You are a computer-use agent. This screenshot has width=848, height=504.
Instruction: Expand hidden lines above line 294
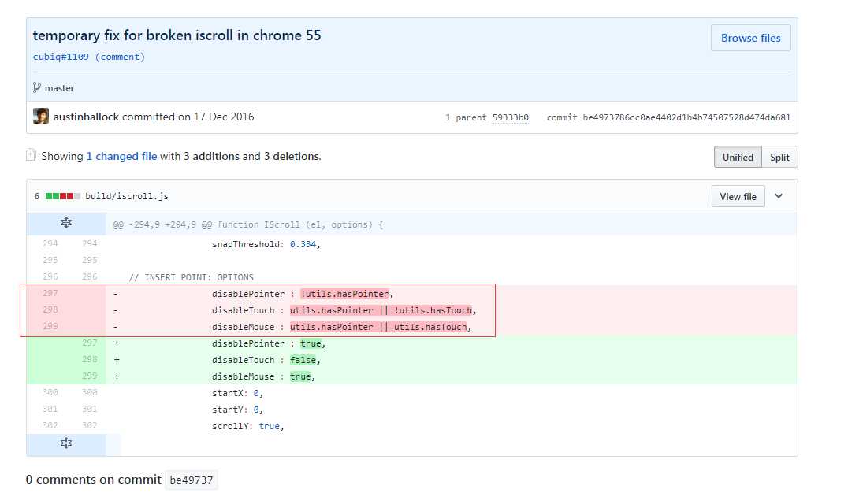[66, 224]
